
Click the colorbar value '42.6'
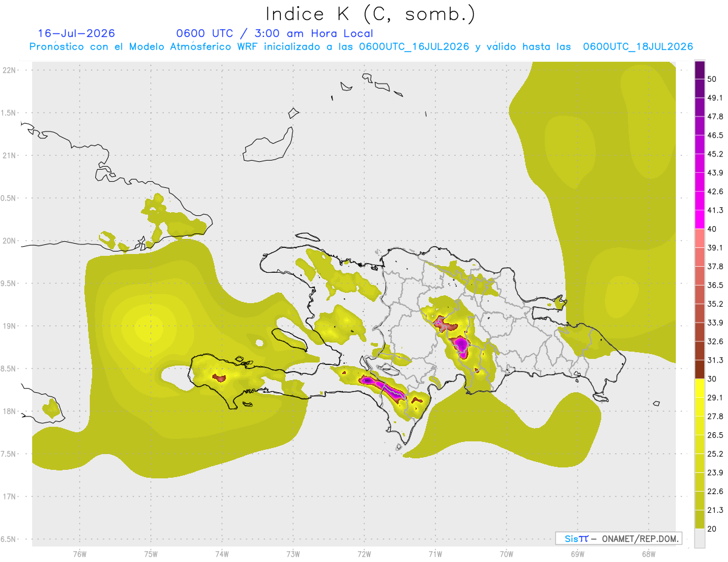[715, 192]
